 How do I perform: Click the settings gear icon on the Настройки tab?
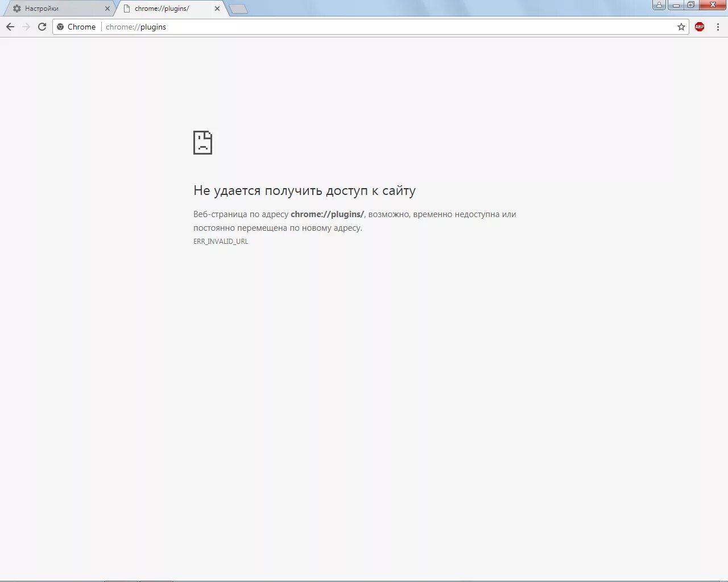pos(17,9)
